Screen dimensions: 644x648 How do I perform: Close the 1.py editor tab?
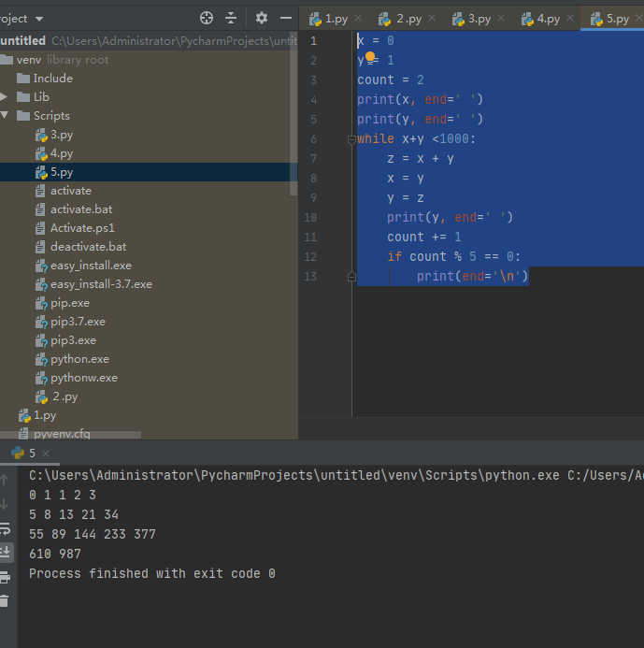pos(358,18)
